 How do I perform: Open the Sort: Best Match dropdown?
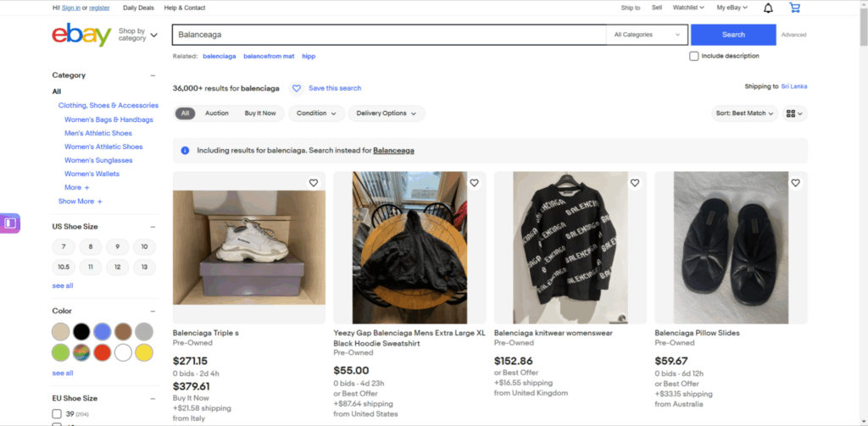coord(744,113)
